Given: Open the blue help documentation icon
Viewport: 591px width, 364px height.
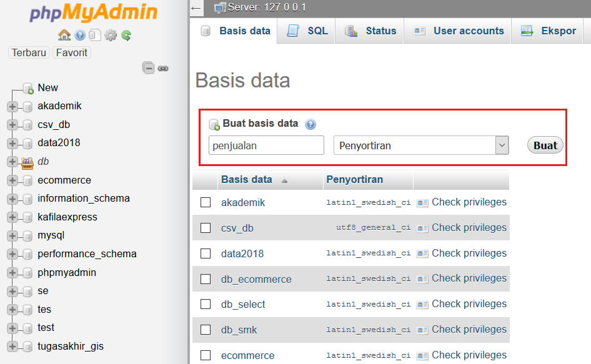Looking at the screenshot, I should coord(80,36).
